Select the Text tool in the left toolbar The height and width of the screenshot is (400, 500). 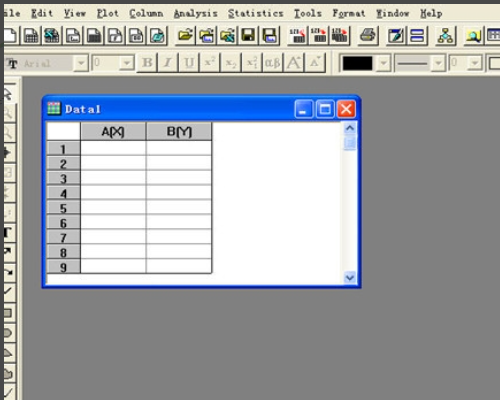tap(8, 232)
